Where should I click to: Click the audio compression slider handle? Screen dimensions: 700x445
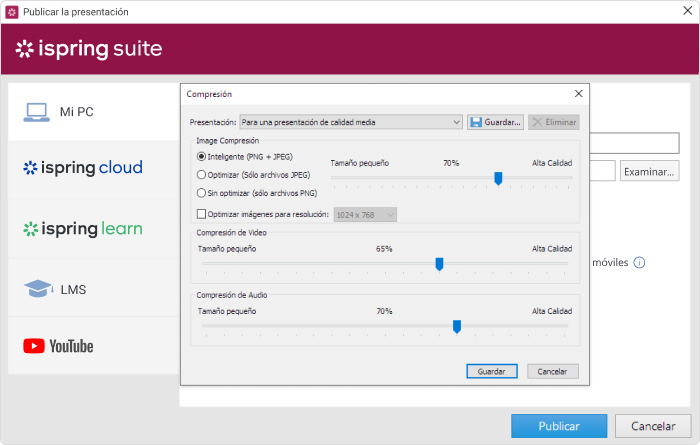457,327
